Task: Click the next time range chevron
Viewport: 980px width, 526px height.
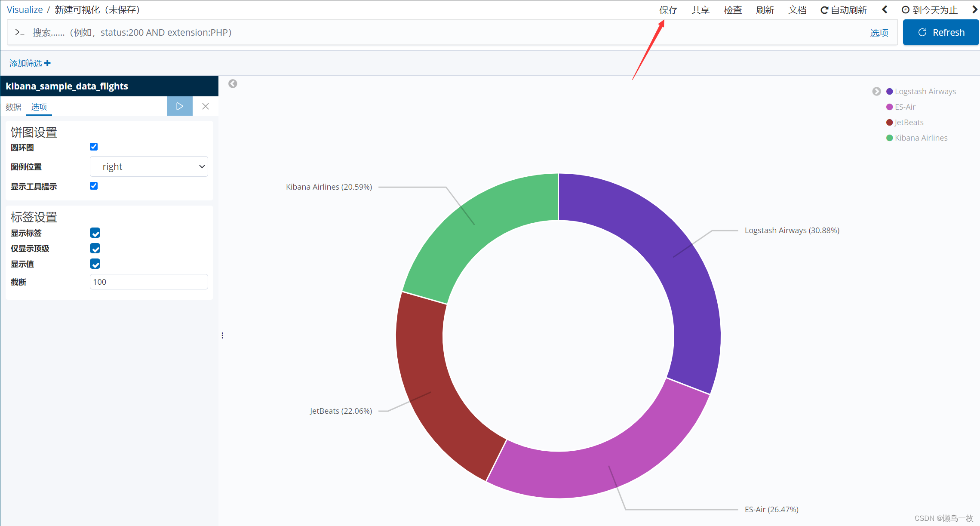Action: point(974,9)
